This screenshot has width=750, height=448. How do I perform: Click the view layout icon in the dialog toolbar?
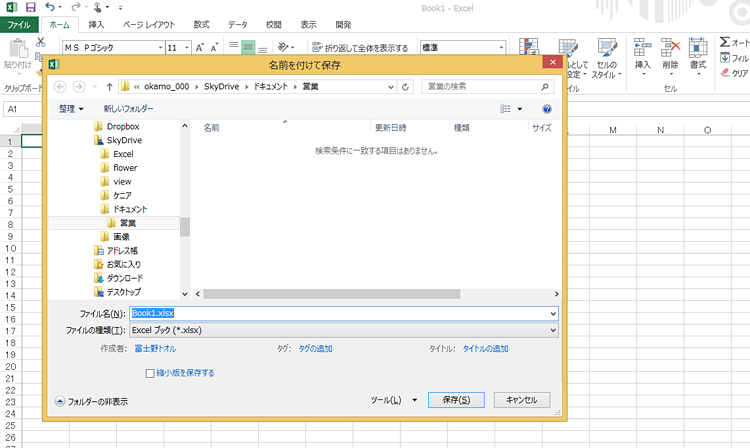coord(506,109)
